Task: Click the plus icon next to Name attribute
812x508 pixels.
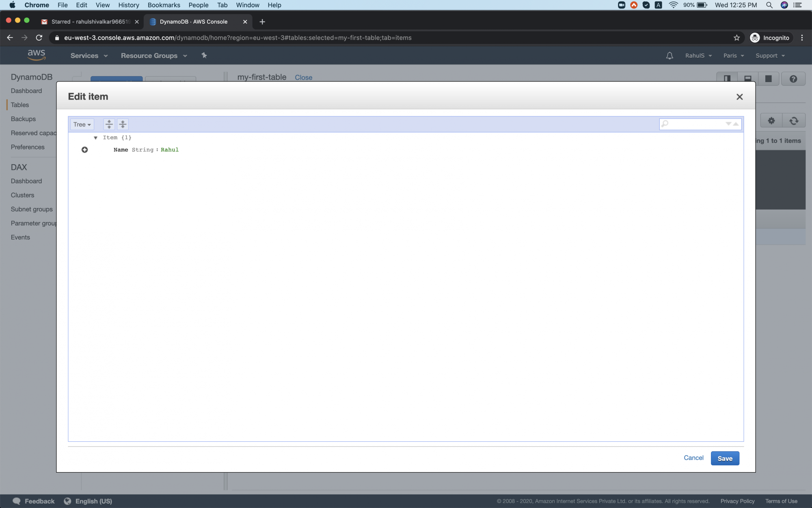Action: [x=85, y=150]
